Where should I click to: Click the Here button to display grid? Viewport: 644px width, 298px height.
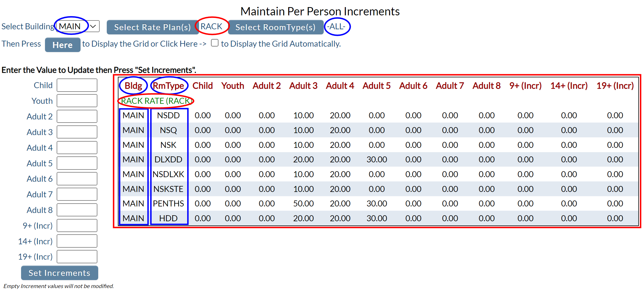coord(63,45)
